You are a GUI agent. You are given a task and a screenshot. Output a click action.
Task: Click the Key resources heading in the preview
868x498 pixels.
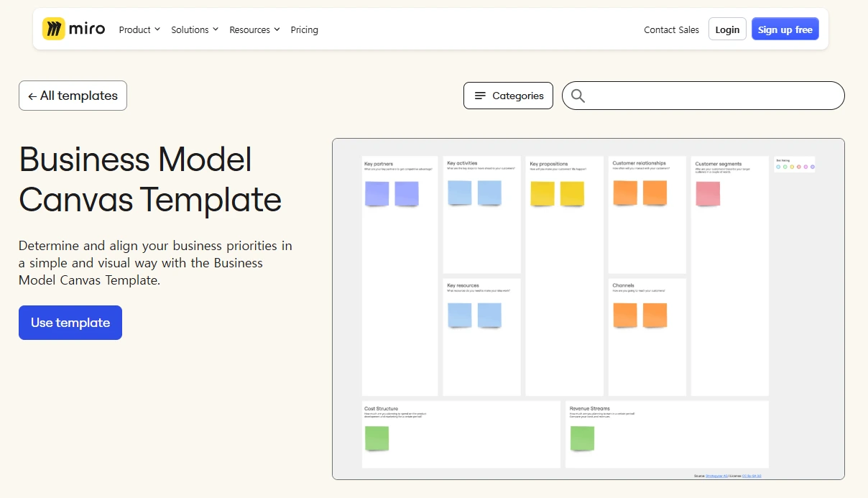point(463,285)
